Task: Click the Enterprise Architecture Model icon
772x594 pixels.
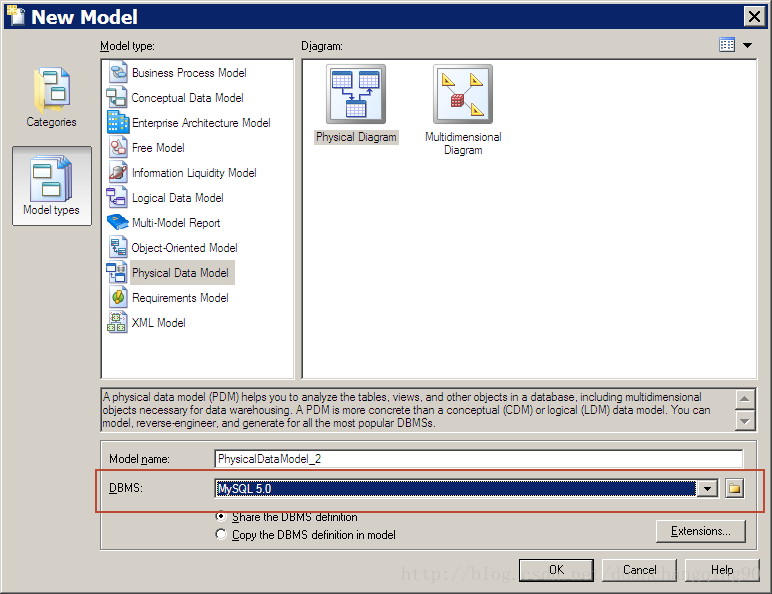Action: (x=118, y=123)
